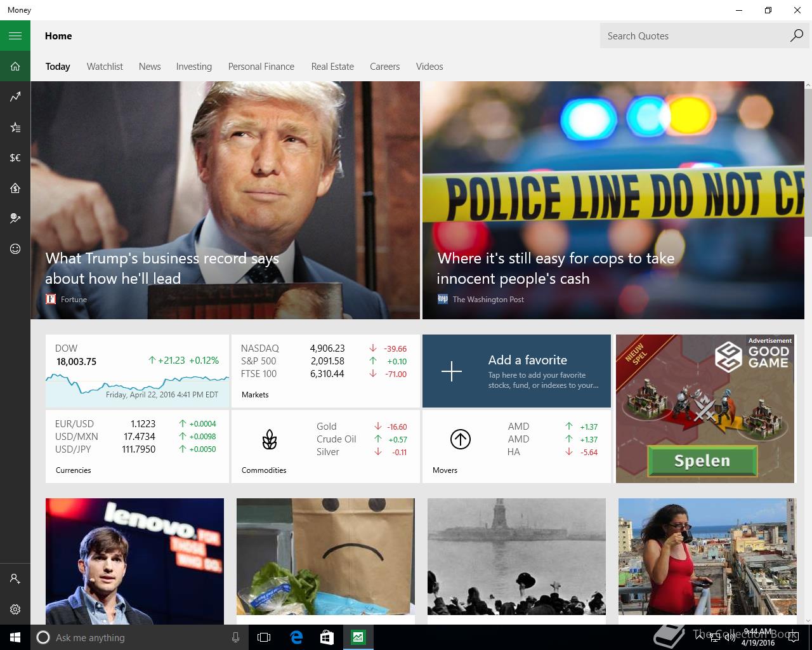Click the Cortana microphone icon

pos(235,637)
